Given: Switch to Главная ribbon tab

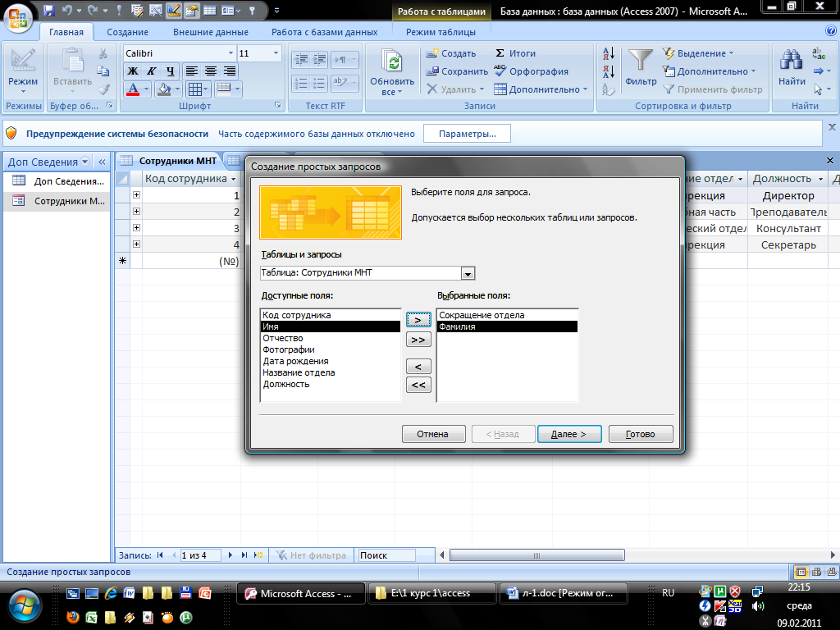Looking at the screenshot, I should click(66, 32).
